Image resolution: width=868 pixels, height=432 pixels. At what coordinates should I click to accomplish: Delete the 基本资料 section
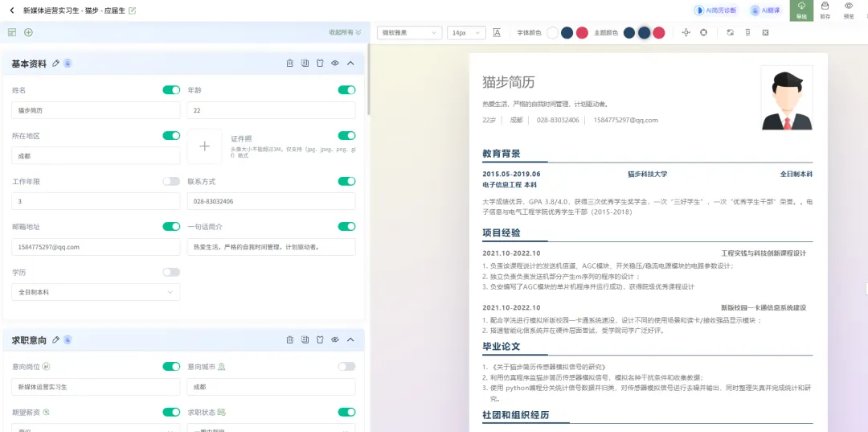[x=289, y=63]
